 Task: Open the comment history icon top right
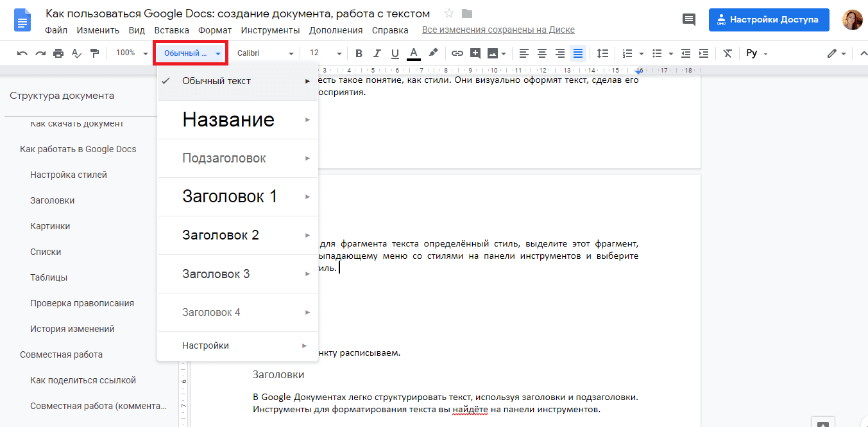[x=689, y=20]
